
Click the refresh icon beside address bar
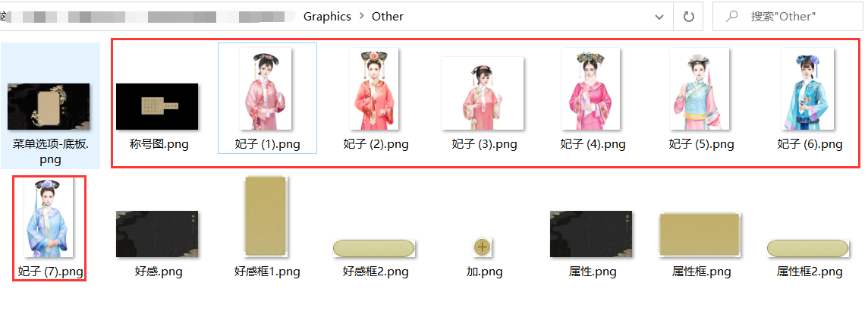coord(689,17)
